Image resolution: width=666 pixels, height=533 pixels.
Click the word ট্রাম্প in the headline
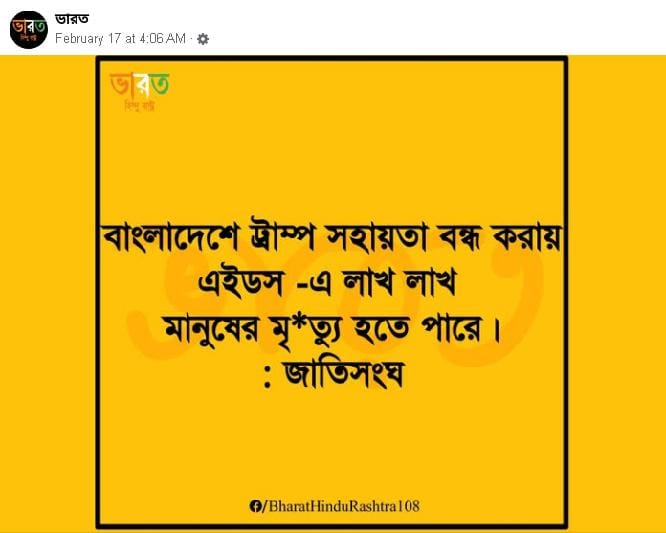[283, 236]
